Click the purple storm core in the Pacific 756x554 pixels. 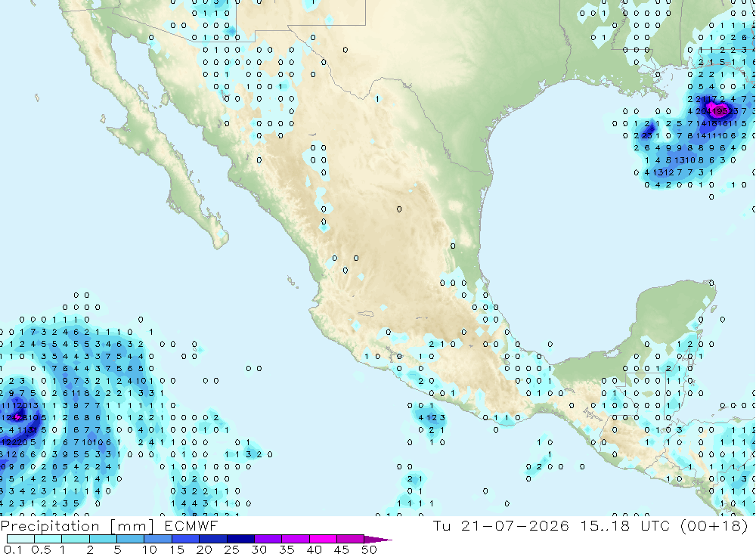(18, 416)
